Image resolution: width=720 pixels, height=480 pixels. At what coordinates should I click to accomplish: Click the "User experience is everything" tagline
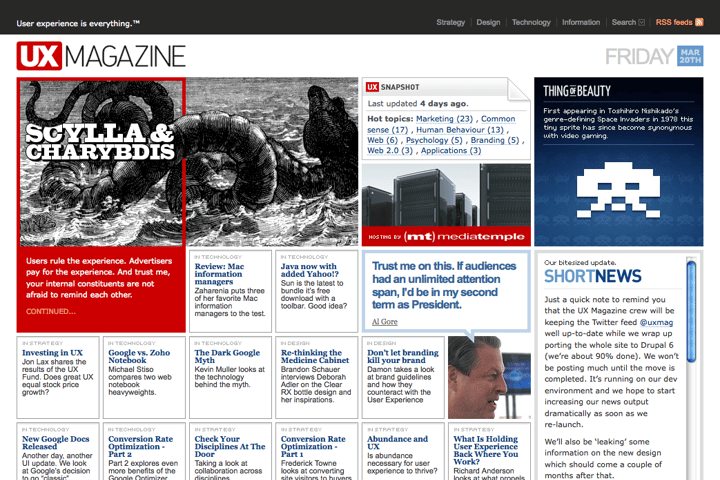click(78, 23)
